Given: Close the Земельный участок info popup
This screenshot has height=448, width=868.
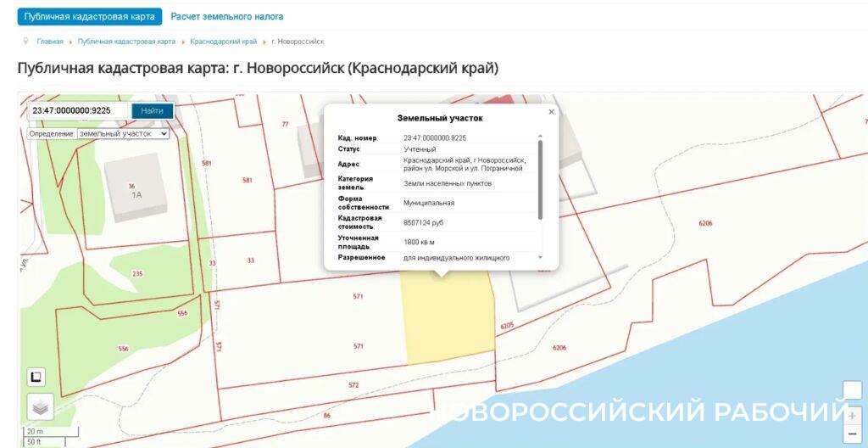Looking at the screenshot, I should click(552, 112).
